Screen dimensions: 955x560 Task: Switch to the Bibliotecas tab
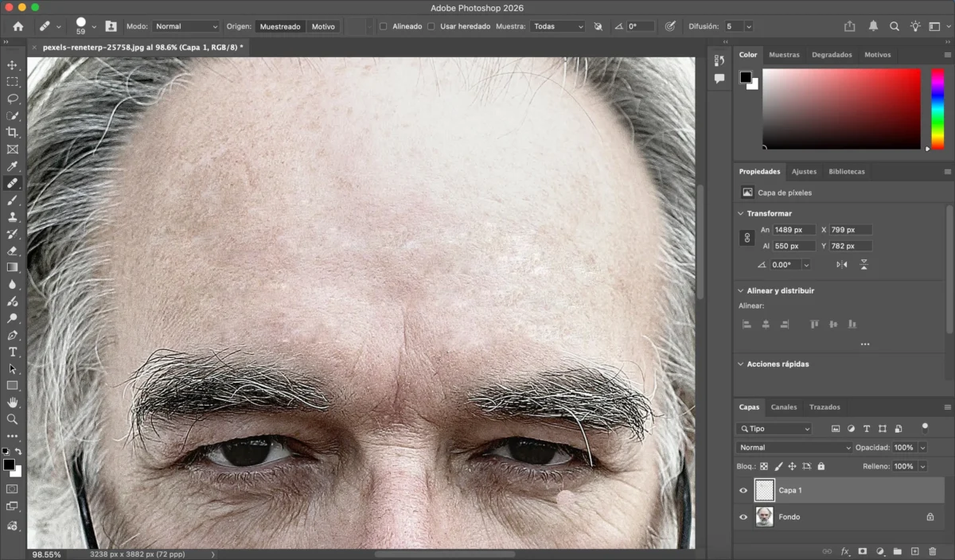(x=846, y=172)
